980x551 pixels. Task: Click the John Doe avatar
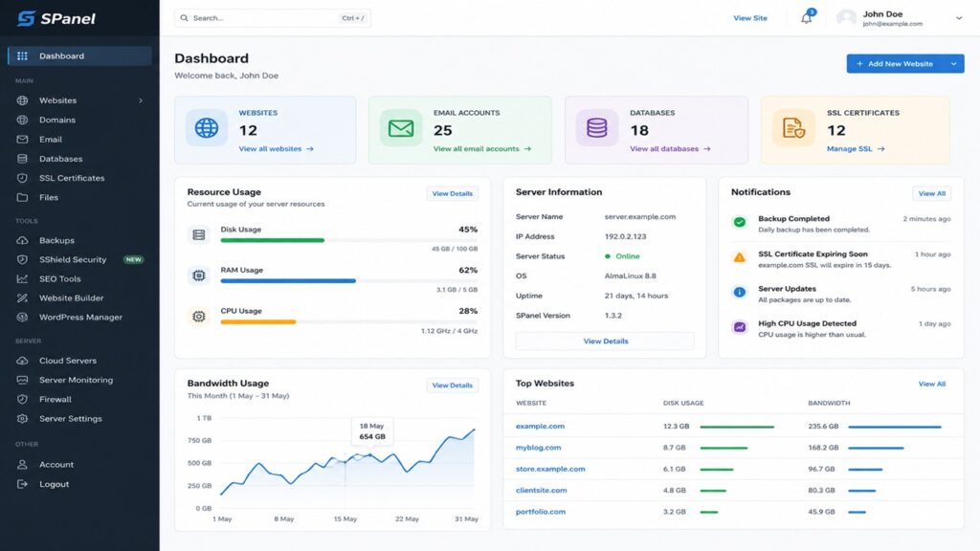click(846, 18)
